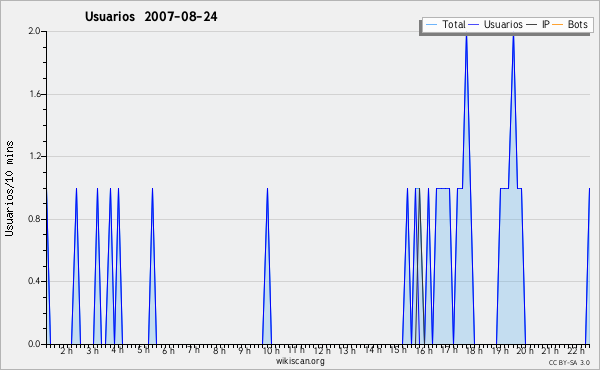Click the '17 h' x-axis label
Viewport: 600px width, 370px height.
[449, 350]
